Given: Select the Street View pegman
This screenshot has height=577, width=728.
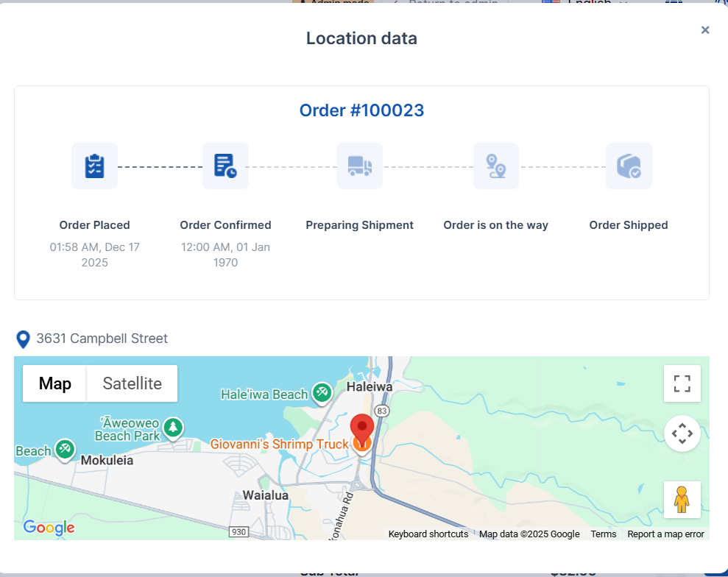Looking at the screenshot, I should tap(682, 500).
